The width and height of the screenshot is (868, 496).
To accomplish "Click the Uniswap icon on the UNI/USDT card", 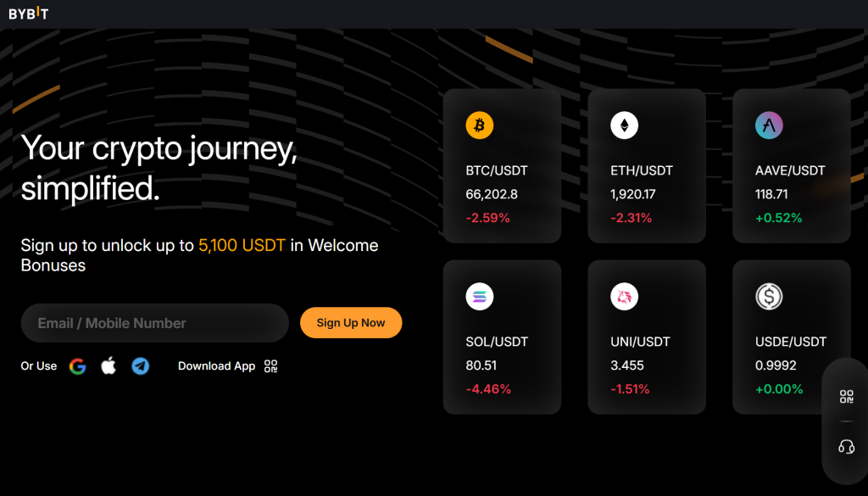I will pos(625,296).
